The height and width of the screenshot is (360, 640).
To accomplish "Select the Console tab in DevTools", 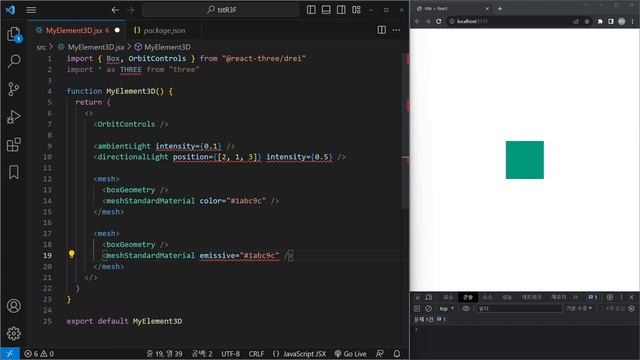I will (468, 297).
